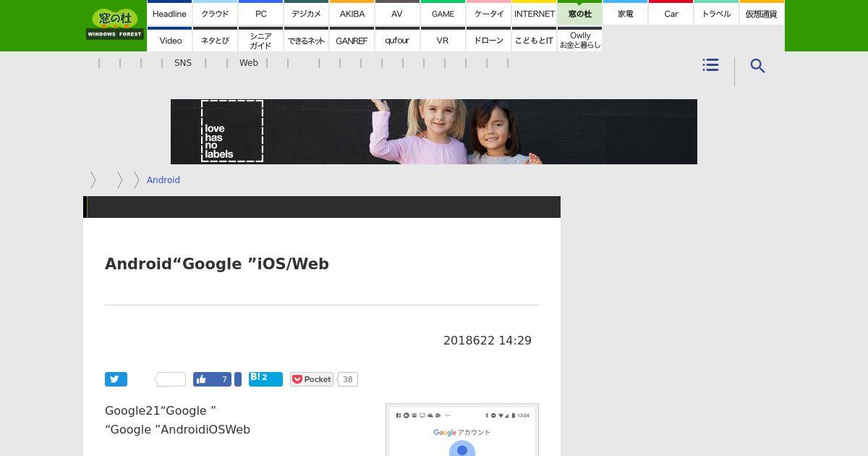Open the Owlly お金と暮らし tab
The width and height of the screenshot is (868, 456).
pos(579,40)
